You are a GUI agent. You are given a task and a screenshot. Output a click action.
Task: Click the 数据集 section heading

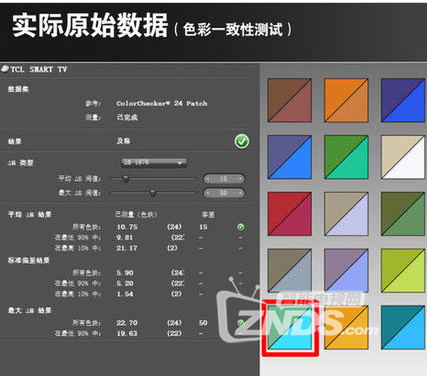point(18,89)
